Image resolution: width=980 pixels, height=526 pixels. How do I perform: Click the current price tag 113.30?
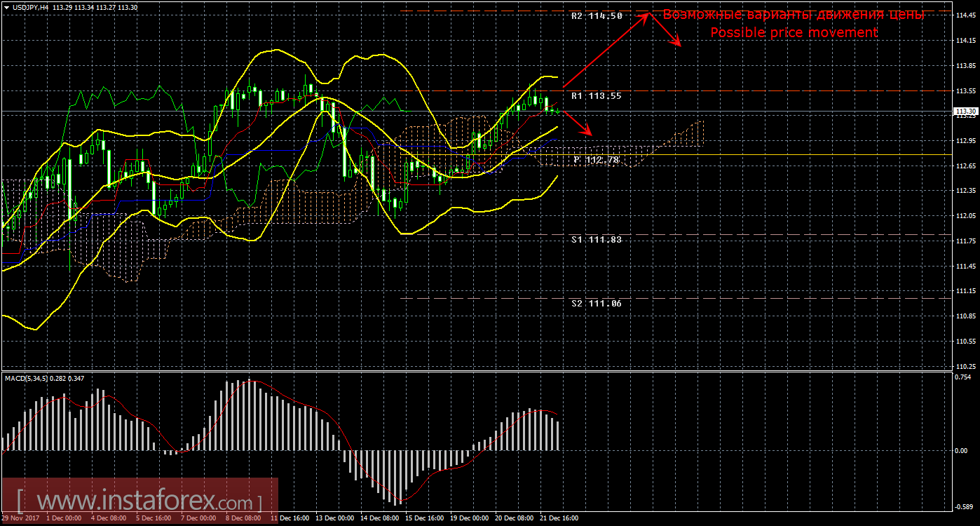click(965, 112)
